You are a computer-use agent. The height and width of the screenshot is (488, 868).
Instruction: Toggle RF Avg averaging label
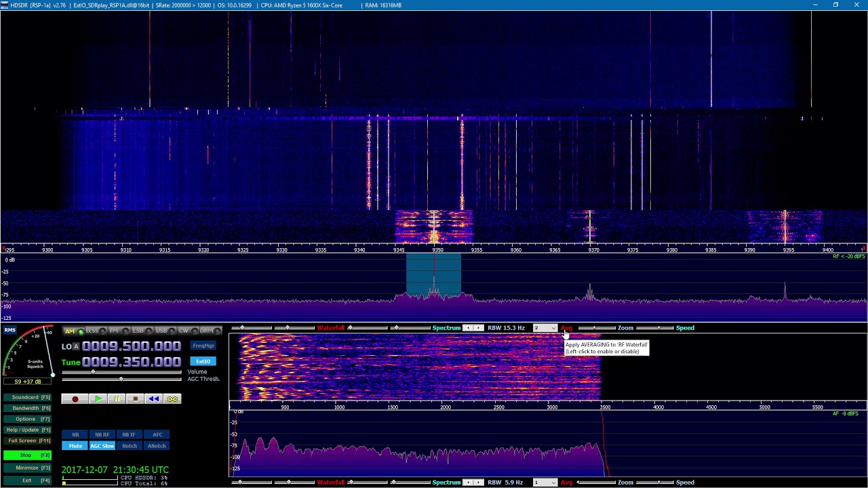click(x=566, y=328)
